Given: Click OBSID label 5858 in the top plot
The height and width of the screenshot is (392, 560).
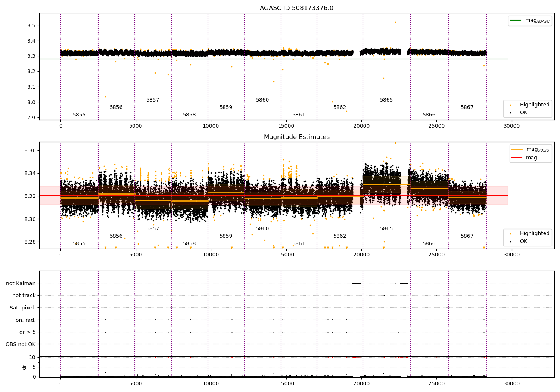Looking at the screenshot, I should tap(189, 115).
